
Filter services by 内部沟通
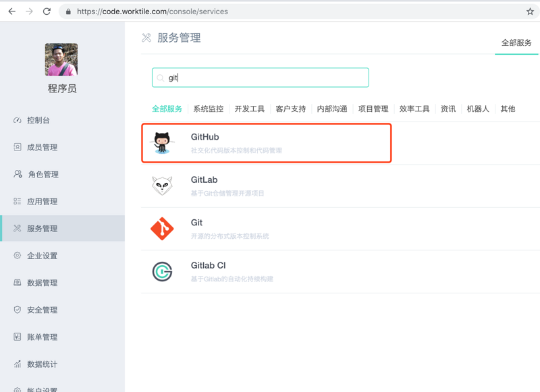332,109
